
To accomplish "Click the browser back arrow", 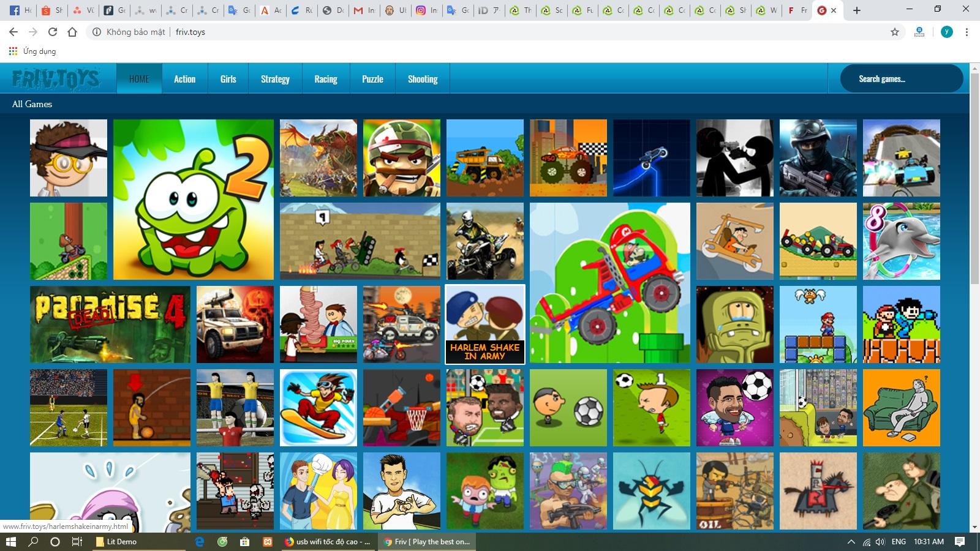I will click(x=12, y=32).
